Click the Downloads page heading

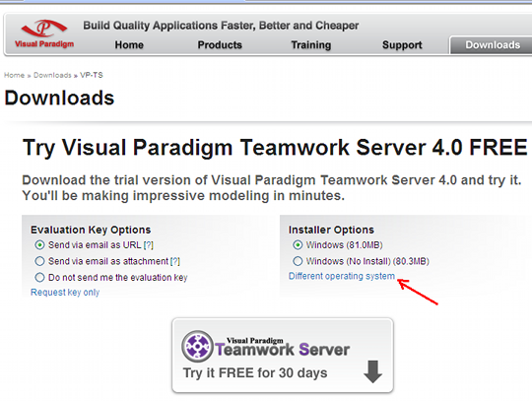coord(59,98)
